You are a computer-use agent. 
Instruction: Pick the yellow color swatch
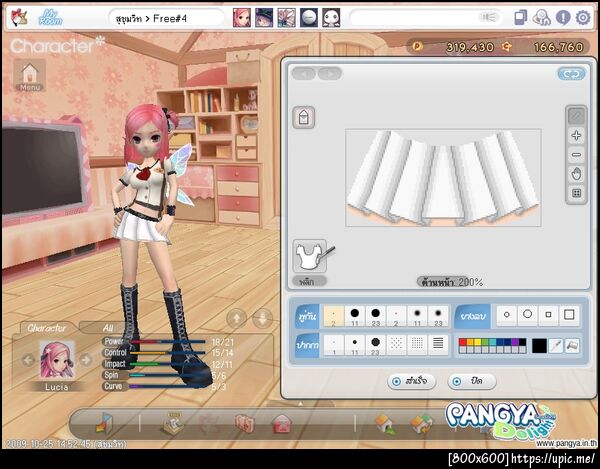pyautogui.click(x=478, y=342)
